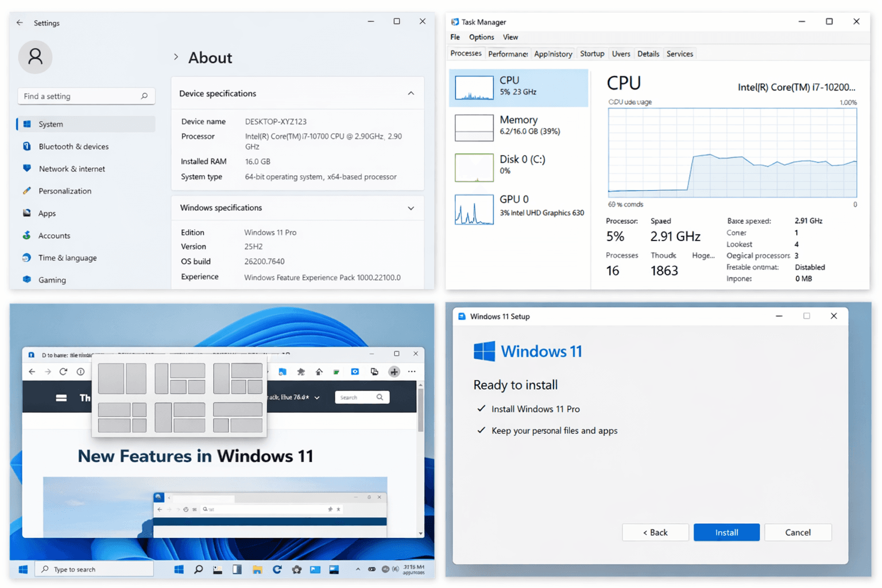Click the puzzle-piece extensions icon in browser toolbar
The image size is (882, 588).
tap(301, 372)
